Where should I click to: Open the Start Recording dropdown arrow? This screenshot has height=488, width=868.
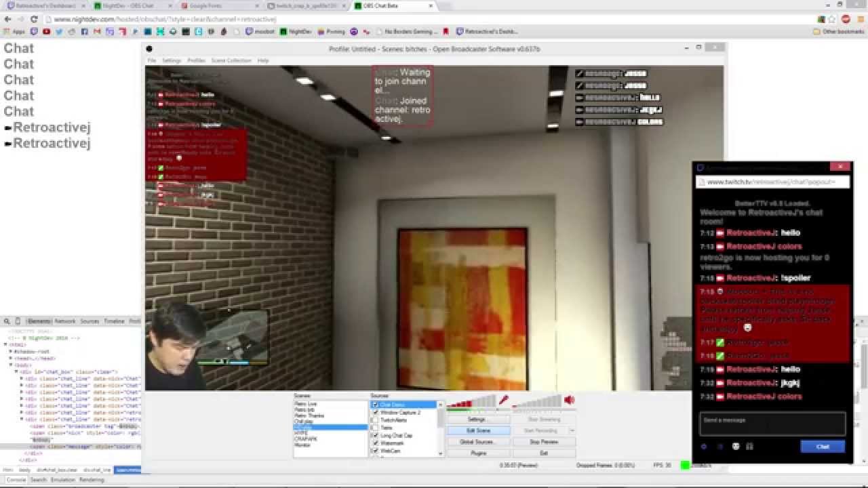pos(572,430)
